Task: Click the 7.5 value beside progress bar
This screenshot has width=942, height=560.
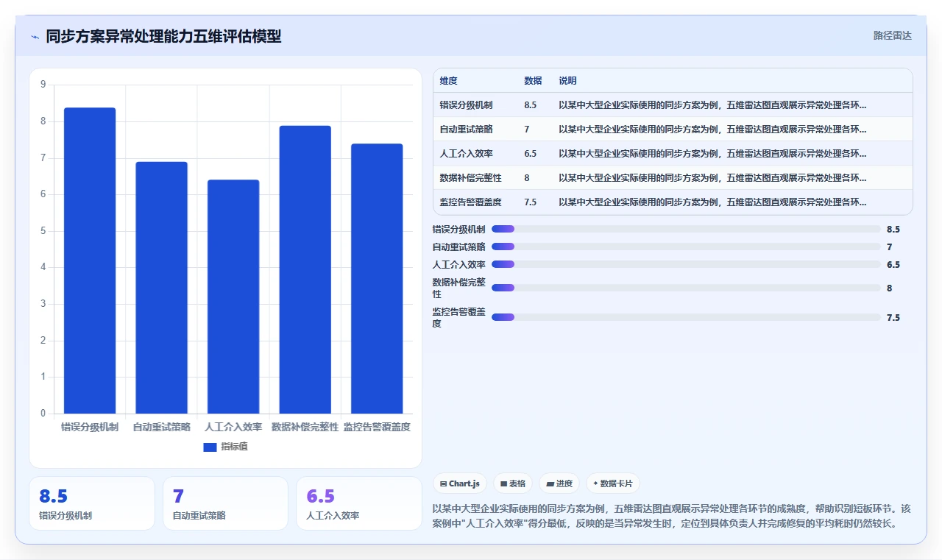Action: (x=893, y=318)
